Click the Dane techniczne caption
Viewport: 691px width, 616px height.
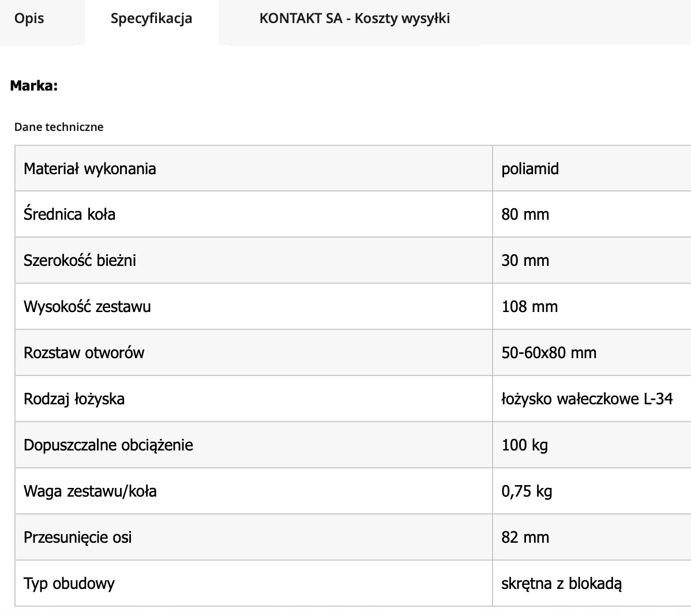[59, 127]
